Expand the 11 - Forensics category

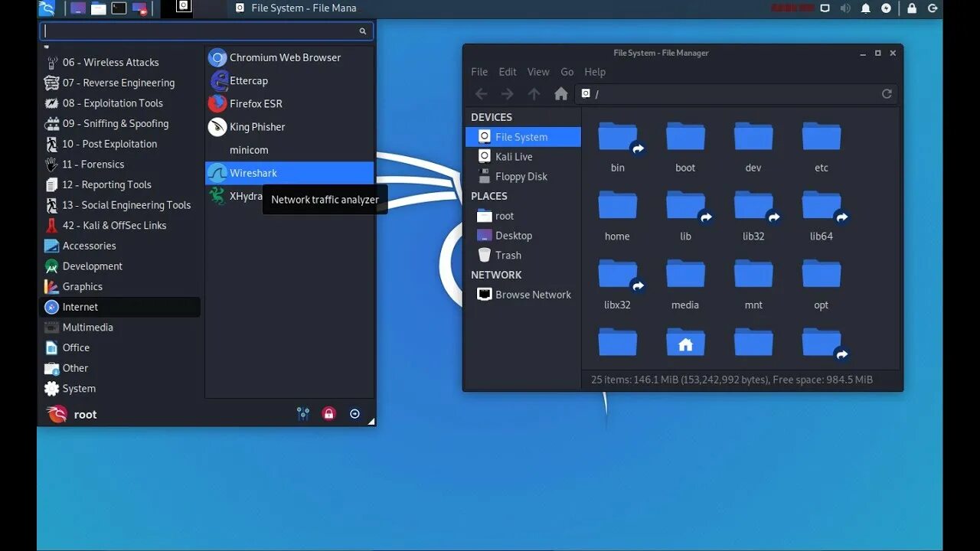[x=120, y=165]
